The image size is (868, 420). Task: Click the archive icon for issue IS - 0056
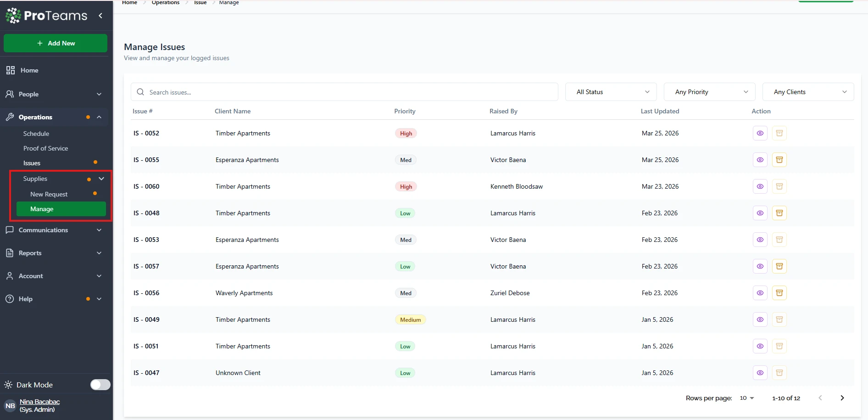coord(779,293)
